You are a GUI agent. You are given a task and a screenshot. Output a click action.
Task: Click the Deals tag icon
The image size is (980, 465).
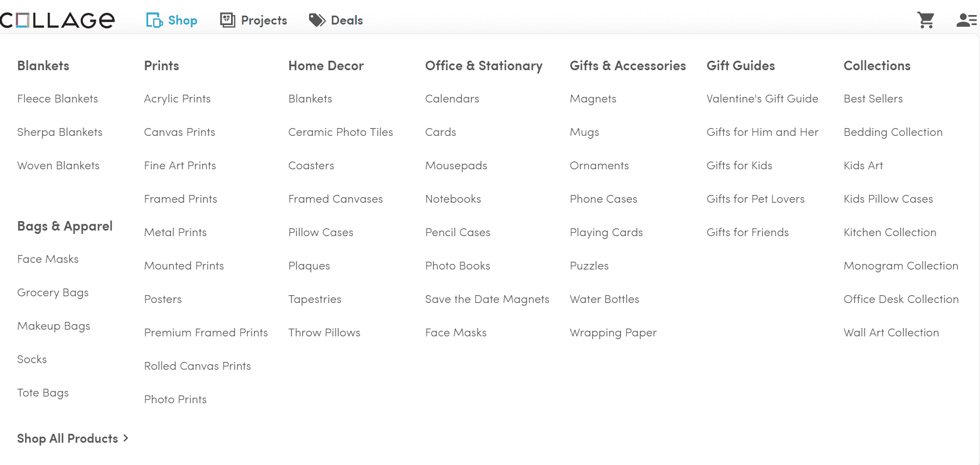[317, 21]
